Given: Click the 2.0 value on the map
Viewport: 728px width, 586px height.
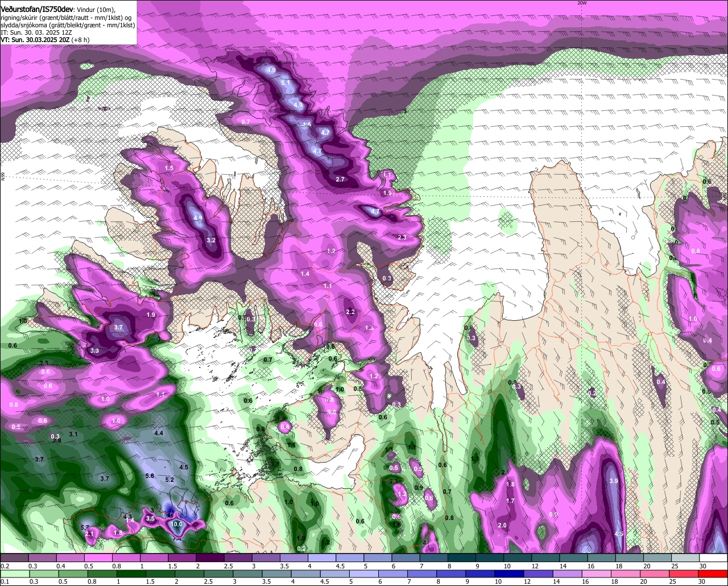Looking at the screenshot, I should click(x=502, y=525).
